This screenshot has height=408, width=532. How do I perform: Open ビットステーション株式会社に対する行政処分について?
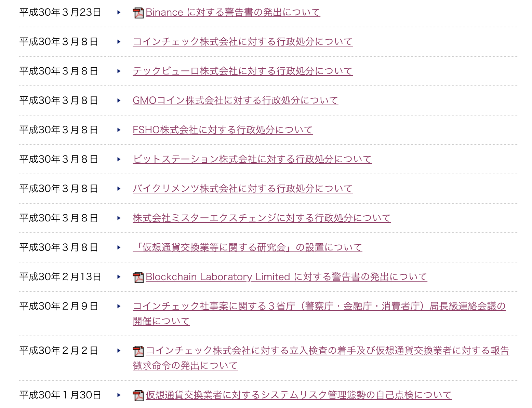252,159
